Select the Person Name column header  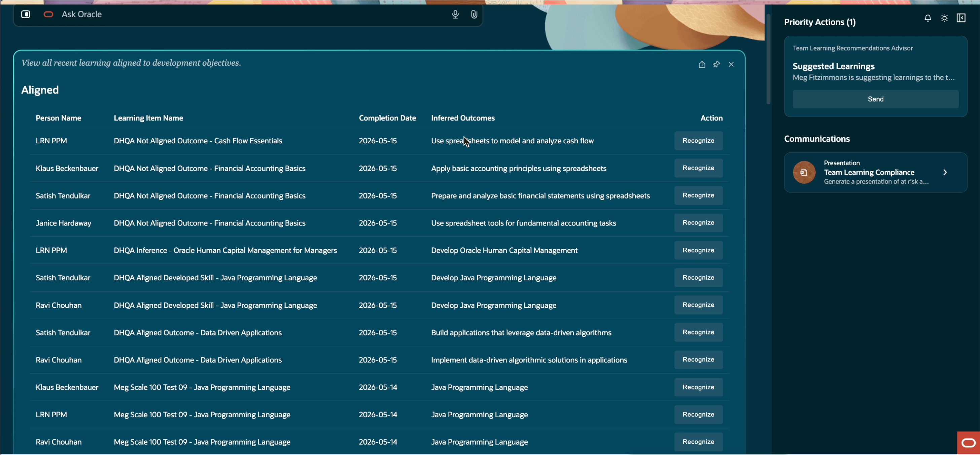click(x=58, y=118)
